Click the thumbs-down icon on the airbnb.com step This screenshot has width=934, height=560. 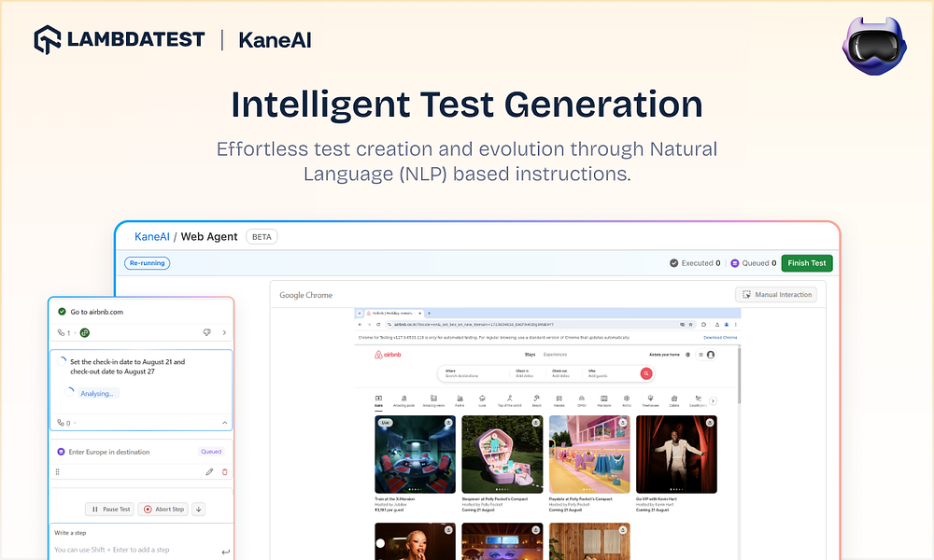(x=206, y=332)
